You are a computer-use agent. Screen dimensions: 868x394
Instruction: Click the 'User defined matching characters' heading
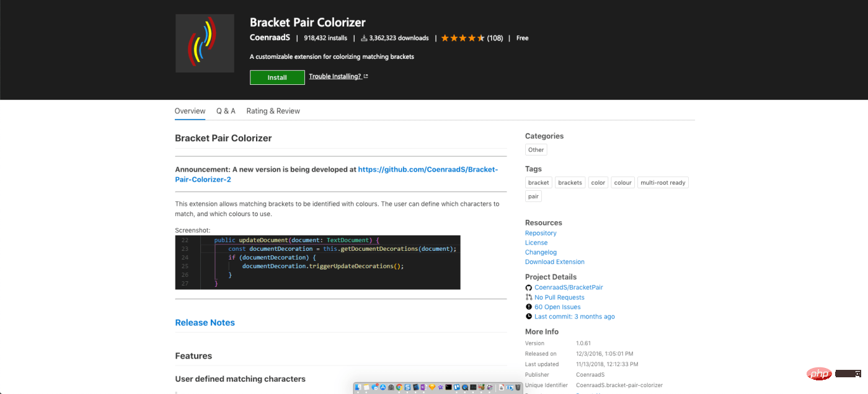pyautogui.click(x=241, y=379)
